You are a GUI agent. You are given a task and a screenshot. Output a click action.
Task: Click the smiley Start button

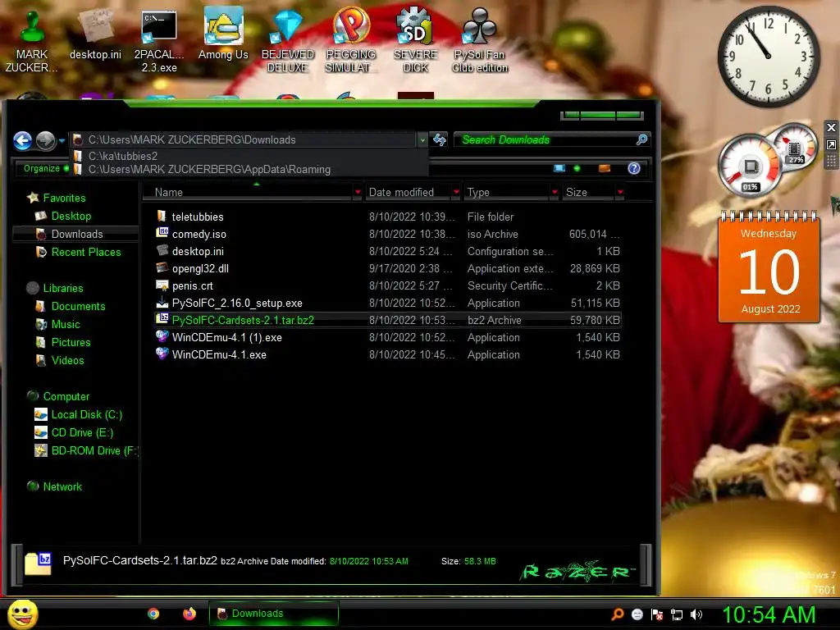[x=22, y=614]
